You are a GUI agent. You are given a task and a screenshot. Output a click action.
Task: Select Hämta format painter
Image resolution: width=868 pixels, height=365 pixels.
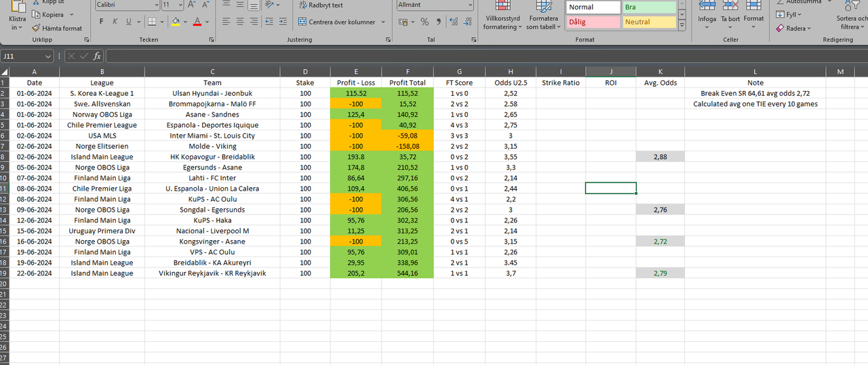[57, 28]
